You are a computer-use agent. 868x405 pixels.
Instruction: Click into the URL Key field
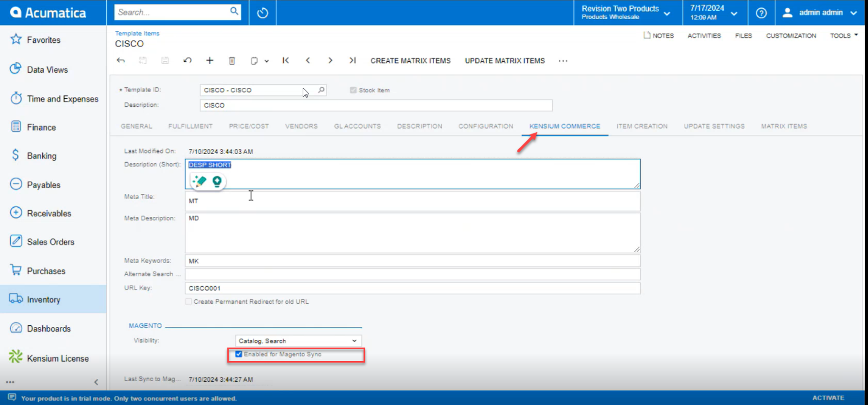pos(412,288)
